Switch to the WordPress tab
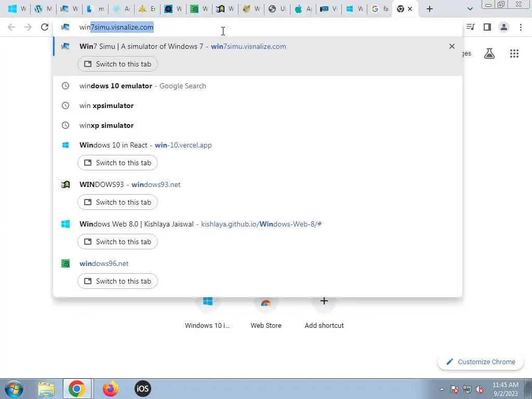The width and height of the screenshot is (532, 399). coord(43,9)
